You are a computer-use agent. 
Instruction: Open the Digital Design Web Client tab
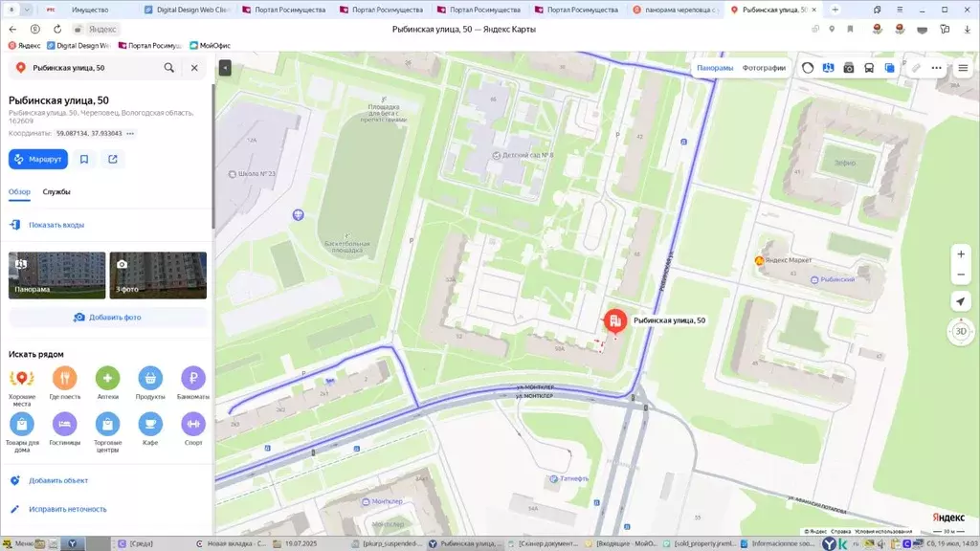189,10
